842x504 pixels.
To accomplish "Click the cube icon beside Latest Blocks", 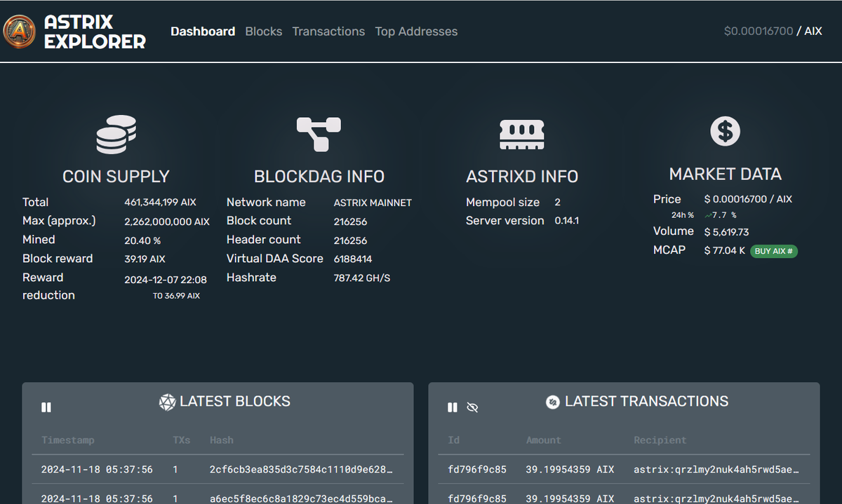I will point(167,402).
